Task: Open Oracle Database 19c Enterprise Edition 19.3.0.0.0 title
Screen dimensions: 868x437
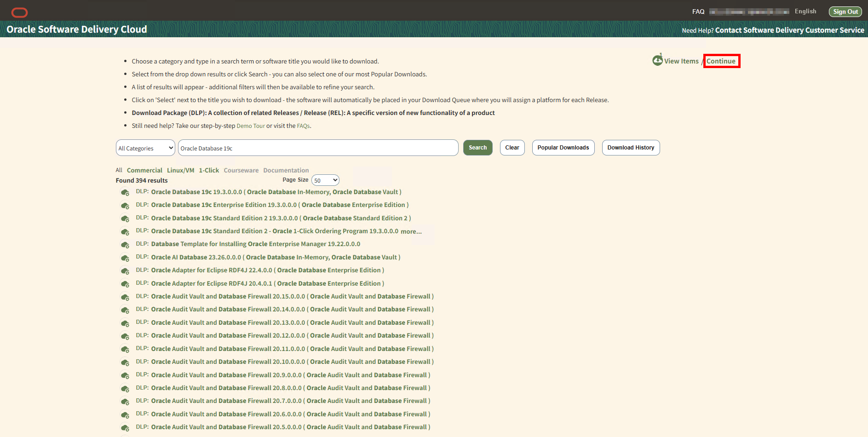Action: click(280, 205)
